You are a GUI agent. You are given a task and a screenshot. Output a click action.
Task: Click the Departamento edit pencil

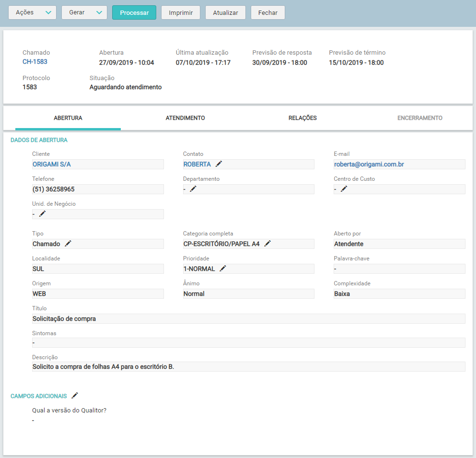[193, 189]
